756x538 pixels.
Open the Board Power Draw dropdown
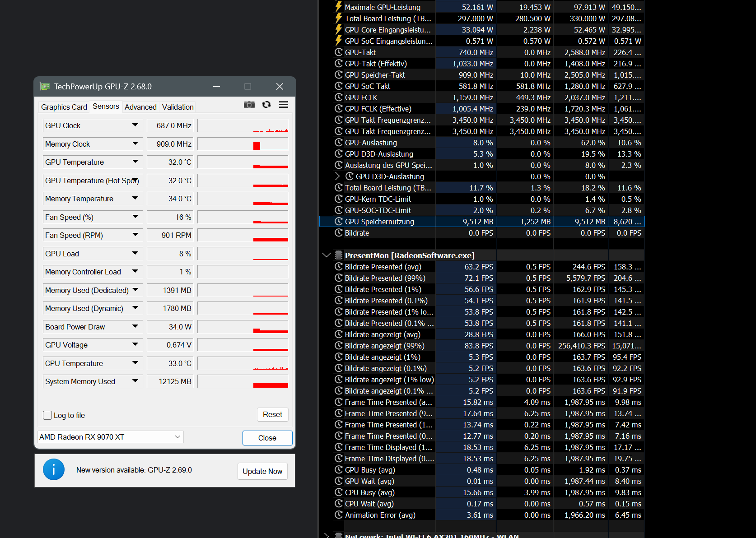click(x=135, y=326)
